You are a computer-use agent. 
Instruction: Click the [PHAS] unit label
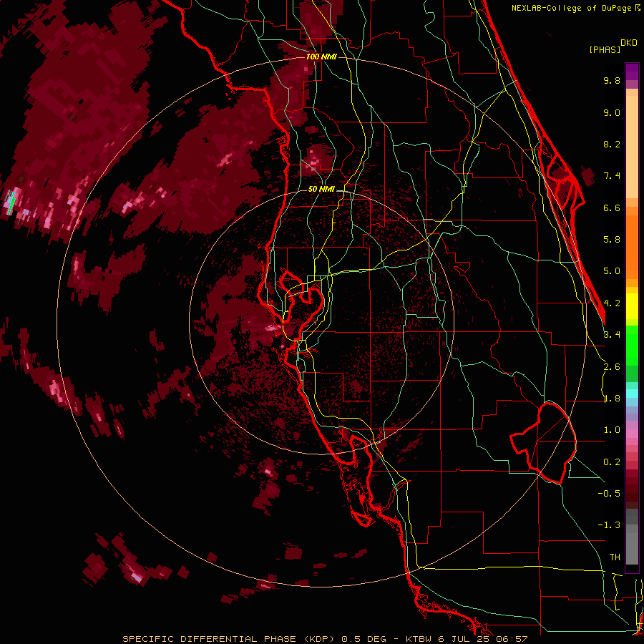point(605,49)
